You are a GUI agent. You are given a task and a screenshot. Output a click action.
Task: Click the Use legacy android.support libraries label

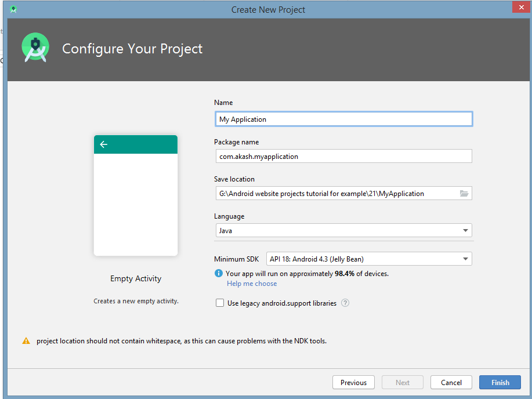[x=282, y=303]
